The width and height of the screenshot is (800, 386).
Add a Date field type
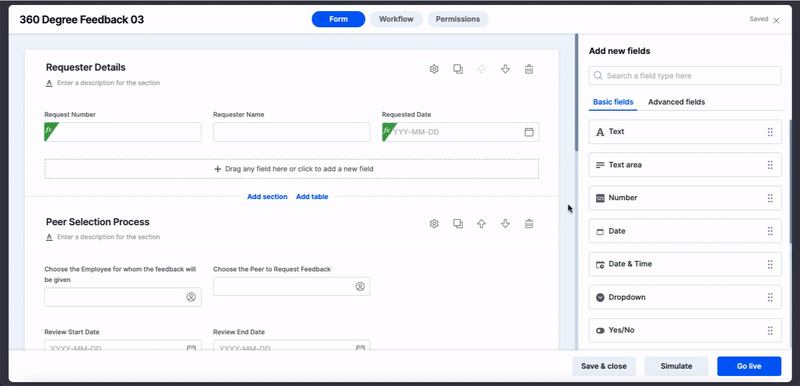(685, 231)
